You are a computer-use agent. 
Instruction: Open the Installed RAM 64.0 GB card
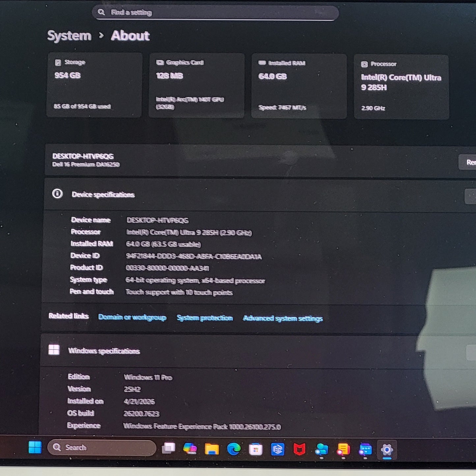click(299, 86)
